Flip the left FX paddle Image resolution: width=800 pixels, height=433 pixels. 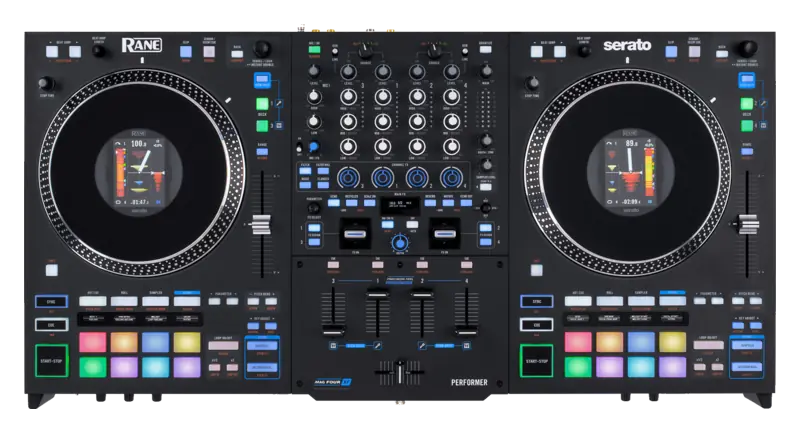pyautogui.click(x=355, y=234)
